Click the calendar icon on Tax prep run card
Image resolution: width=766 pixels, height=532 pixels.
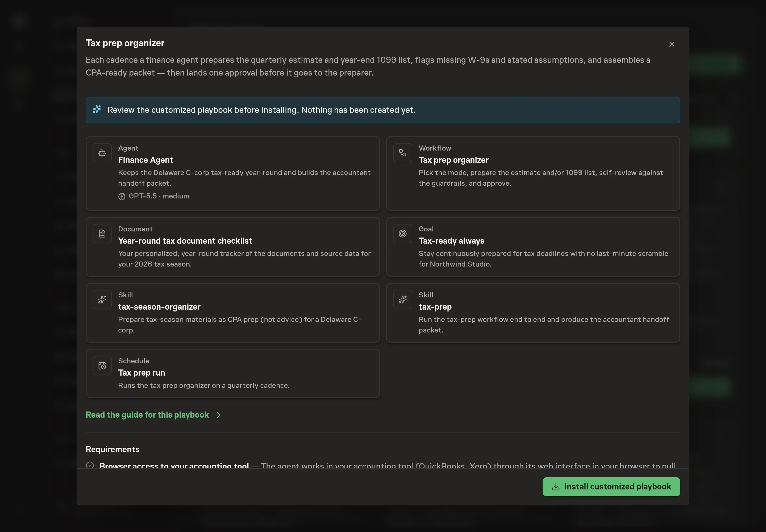102,366
